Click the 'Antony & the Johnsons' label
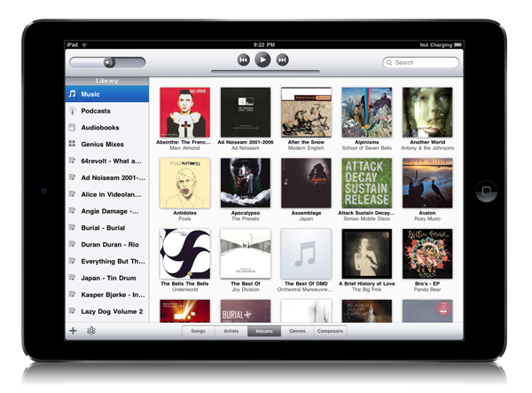Viewport: 532px width, 393px height. 427,148
